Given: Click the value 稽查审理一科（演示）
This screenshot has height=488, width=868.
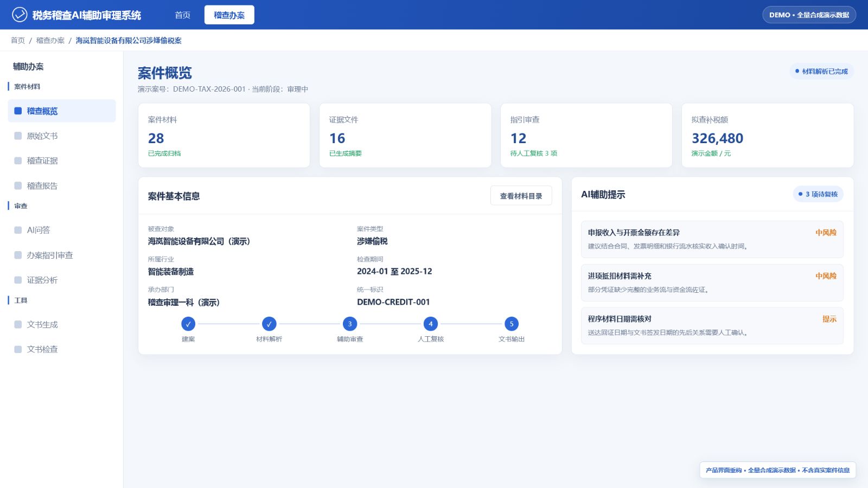Looking at the screenshot, I should click(184, 303).
